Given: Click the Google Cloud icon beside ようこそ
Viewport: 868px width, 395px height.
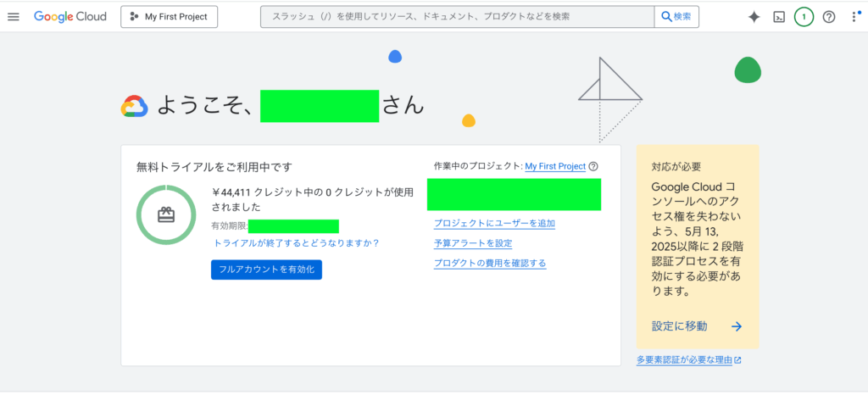Looking at the screenshot, I should pyautogui.click(x=135, y=106).
